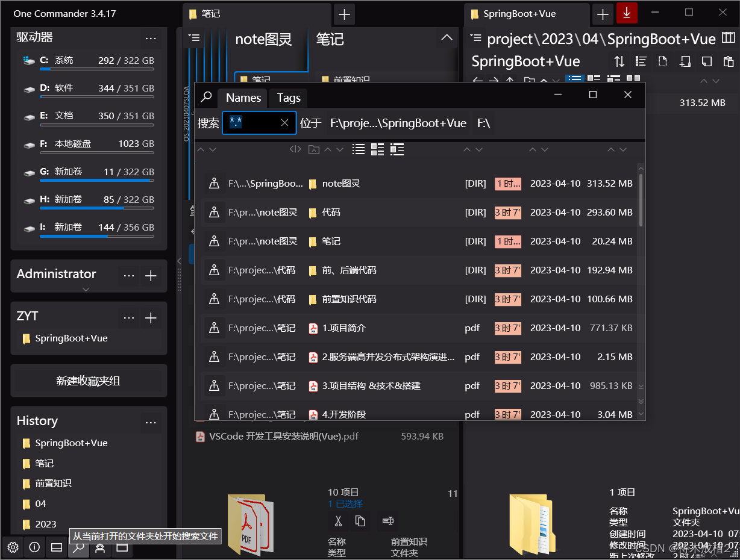Select details view icon in search results toolbar
Screen dimensions: 740x560
[x=397, y=149]
